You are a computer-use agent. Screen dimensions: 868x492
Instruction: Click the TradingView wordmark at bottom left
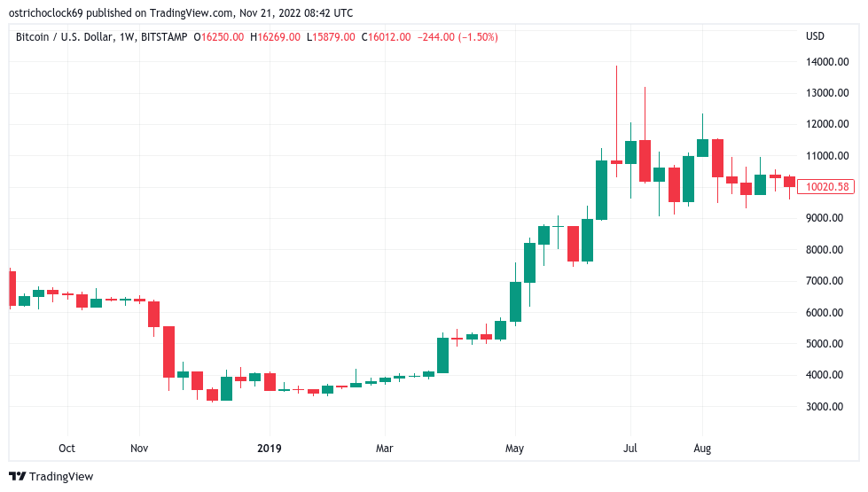[60, 477]
